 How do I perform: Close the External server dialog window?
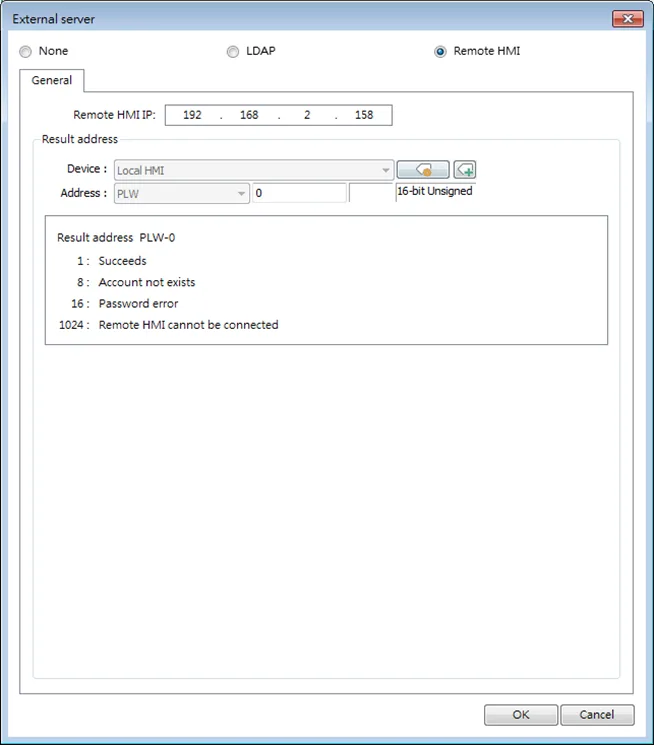tap(627, 19)
